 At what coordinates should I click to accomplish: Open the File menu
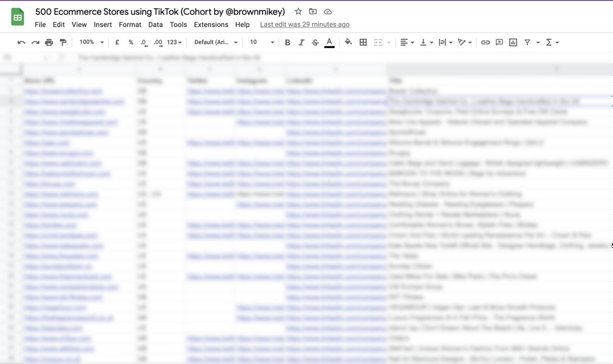[40, 25]
